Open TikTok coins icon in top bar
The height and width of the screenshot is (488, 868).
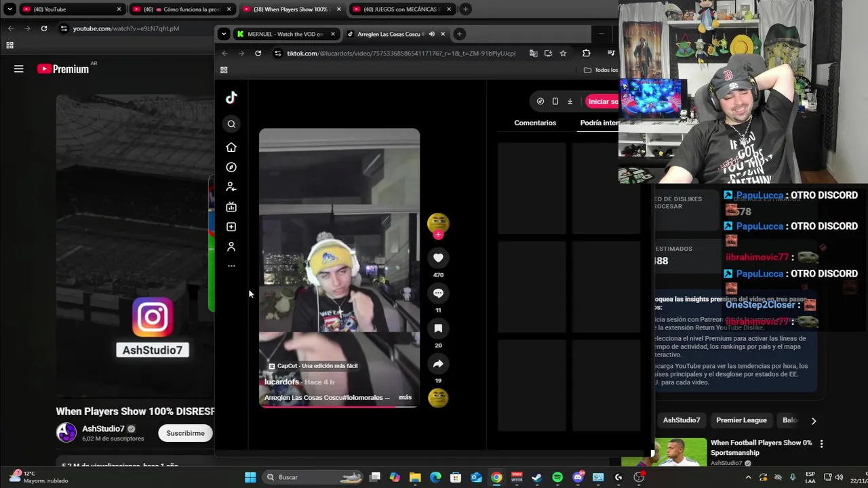click(x=540, y=101)
